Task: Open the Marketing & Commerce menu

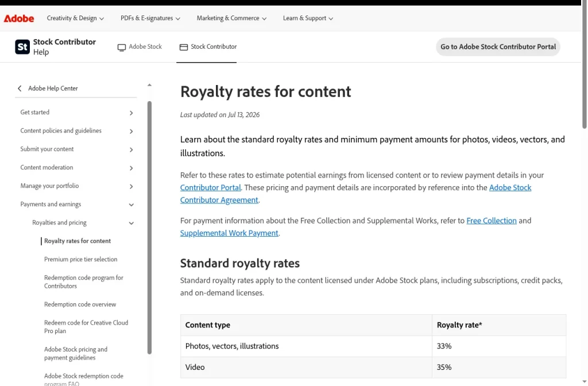Action: pos(232,18)
